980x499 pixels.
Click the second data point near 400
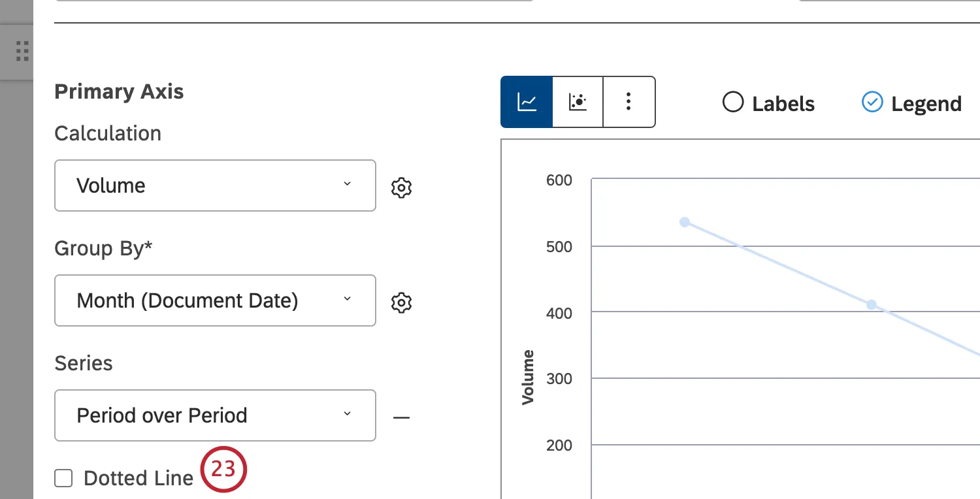pyautogui.click(x=871, y=304)
